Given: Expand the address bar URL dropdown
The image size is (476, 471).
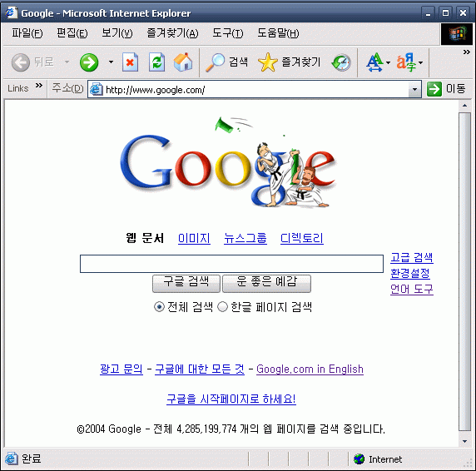Looking at the screenshot, I should pyautogui.click(x=414, y=89).
